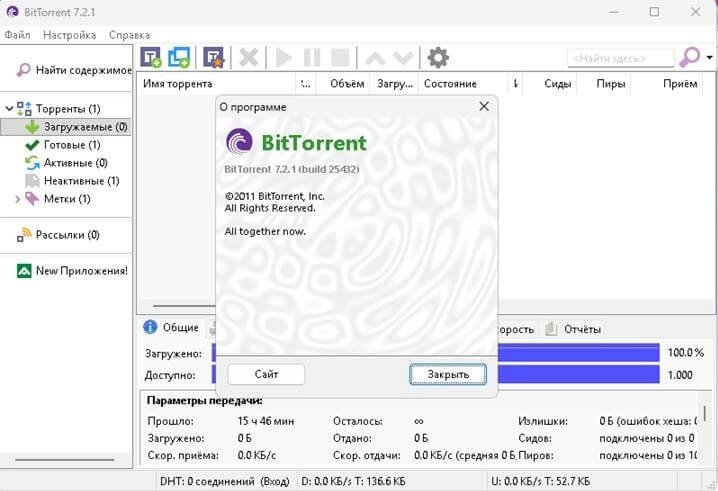Add a torrent from URL
This screenshot has width=718, height=491.
coord(179,58)
